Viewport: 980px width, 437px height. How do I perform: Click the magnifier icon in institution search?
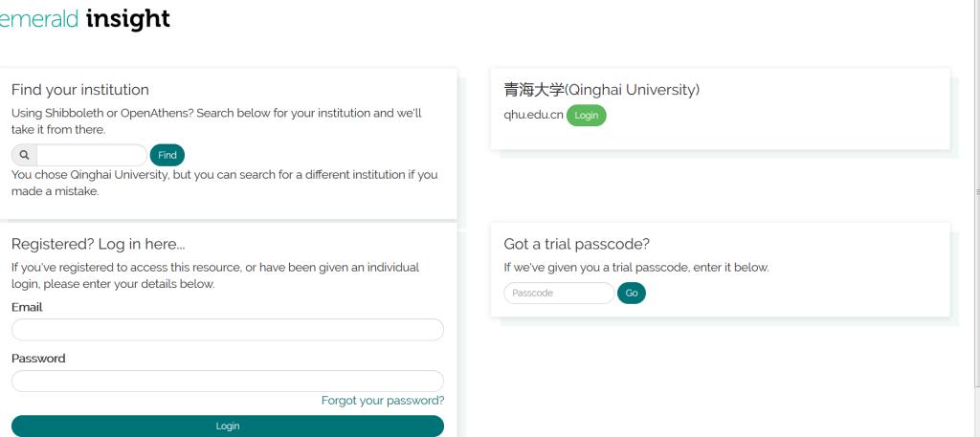click(24, 155)
